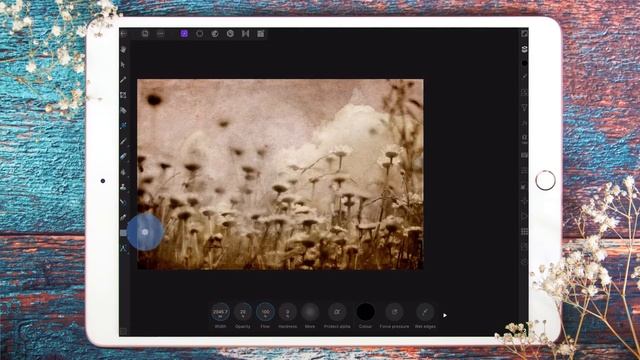Switch to the Tone Mapping persona
This screenshot has height=360, width=640.
(245, 33)
